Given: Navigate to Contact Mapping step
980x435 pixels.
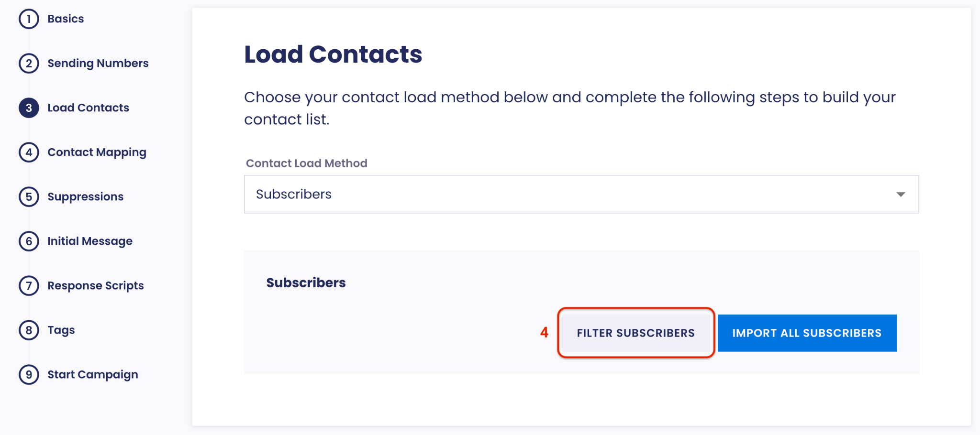Looking at the screenshot, I should tap(97, 152).
